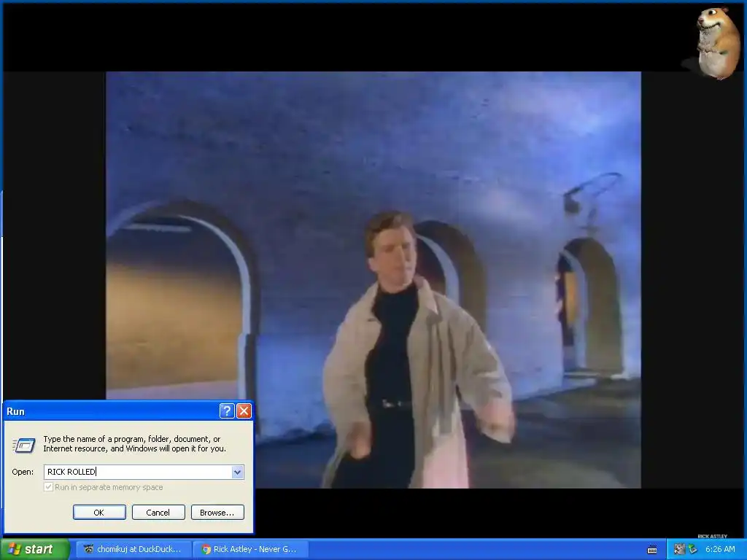Click the Run program icon in dialog
Image resolution: width=747 pixels, height=560 pixels.
pyautogui.click(x=24, y=446)
